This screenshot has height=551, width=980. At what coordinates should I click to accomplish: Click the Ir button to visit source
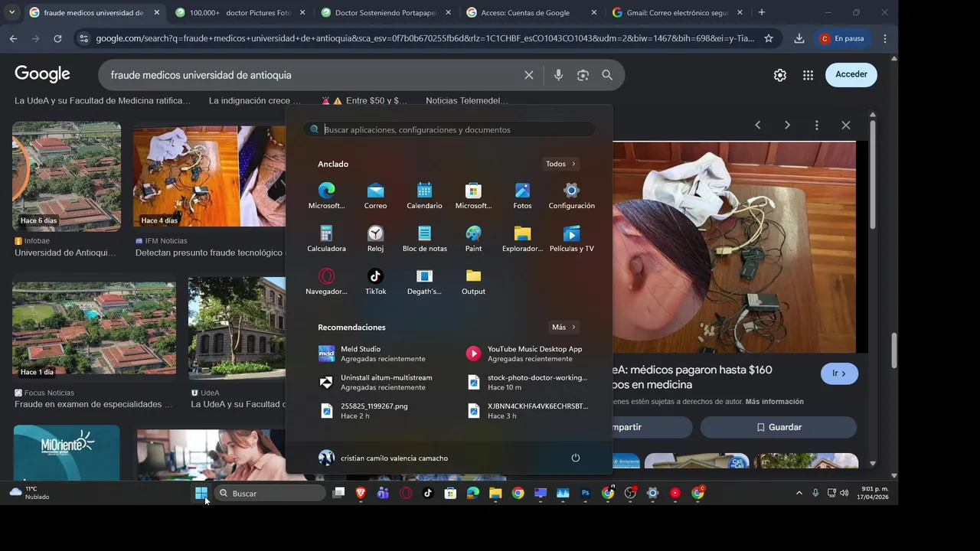pyautogui.click(x=839, y=373)
